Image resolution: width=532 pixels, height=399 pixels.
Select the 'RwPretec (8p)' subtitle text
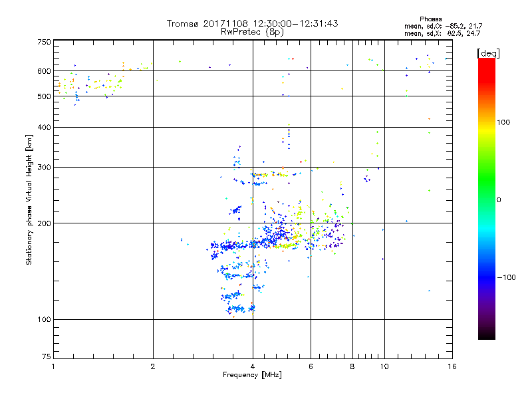pyautogui.click(x=252, y=32)
